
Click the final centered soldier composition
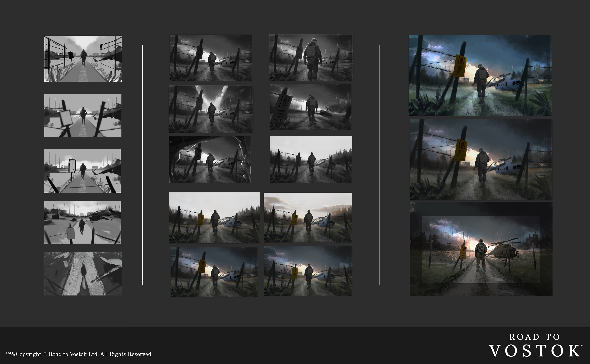tap(481, 249)
